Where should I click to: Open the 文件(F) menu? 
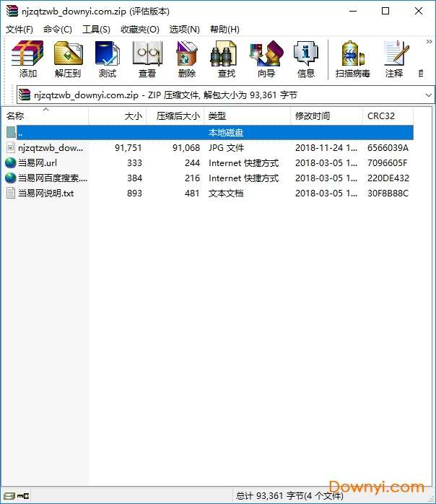coord(19,30)
